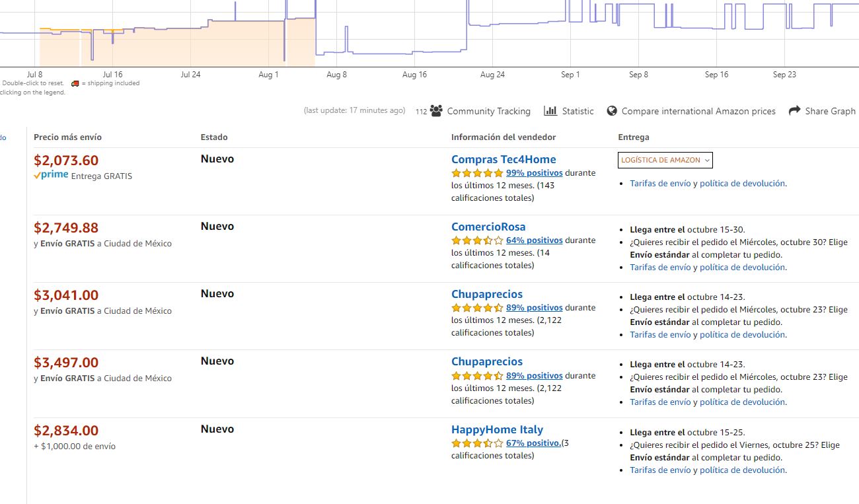Image resolution: width=859 pixels, height=504 pixels.
Task: Click star rating of HappyHome Italy
Action: tap(477, 443)
